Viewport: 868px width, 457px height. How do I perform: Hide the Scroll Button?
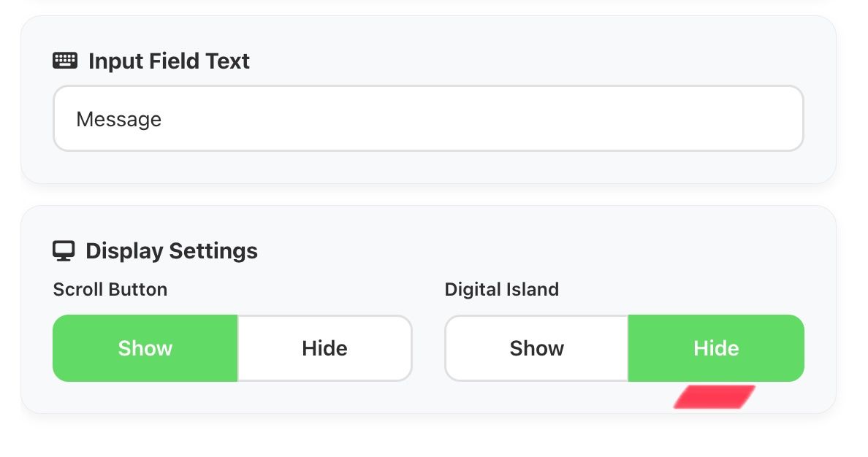pyautogui.click(x=324, y=348)
